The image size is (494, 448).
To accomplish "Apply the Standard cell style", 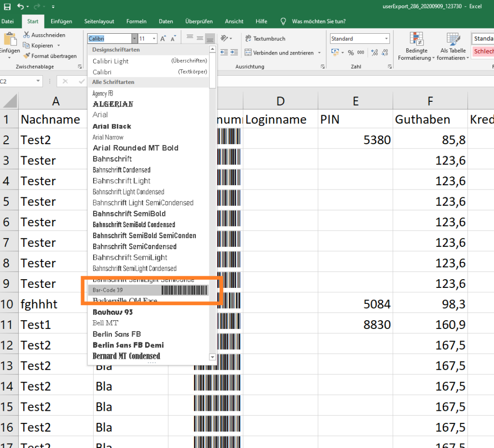I will click(x=483, y=39).
